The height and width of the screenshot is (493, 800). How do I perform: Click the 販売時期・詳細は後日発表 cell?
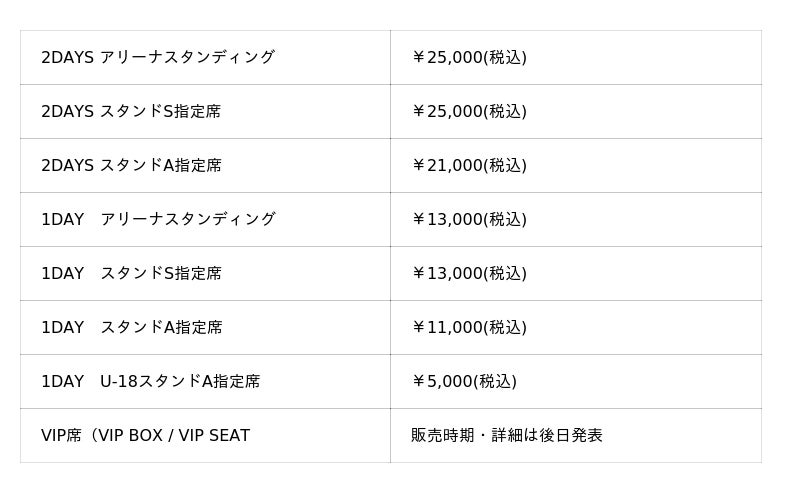point(507,436)
